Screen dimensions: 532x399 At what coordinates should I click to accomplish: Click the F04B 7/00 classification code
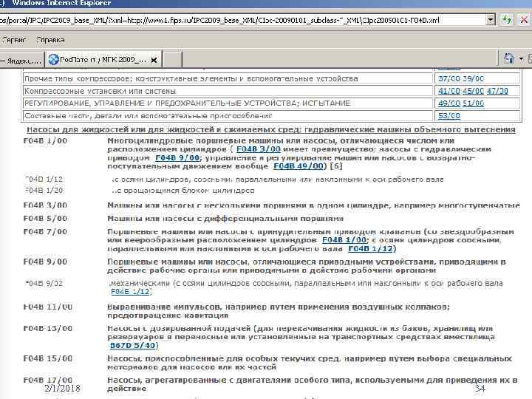(45, 232)
